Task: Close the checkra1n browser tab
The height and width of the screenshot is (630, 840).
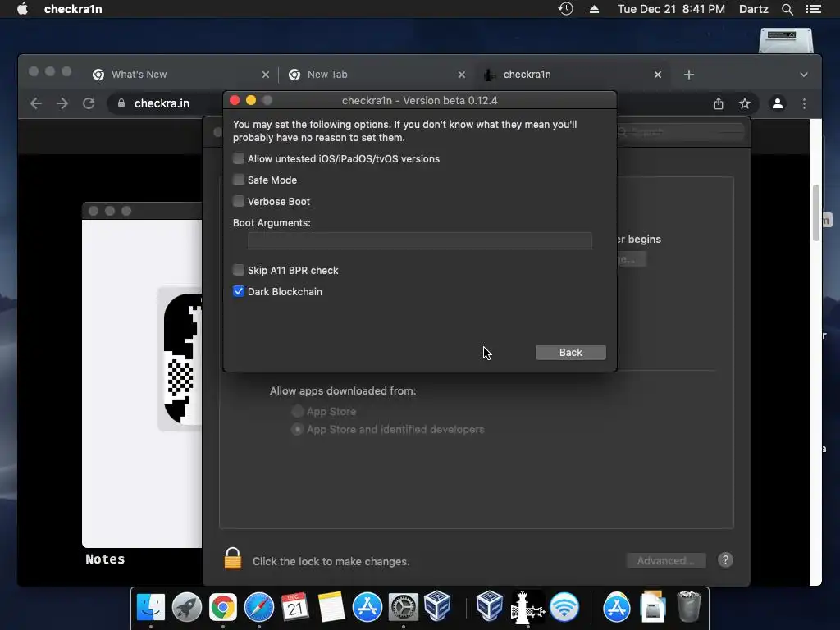Action: pos(658,75)
